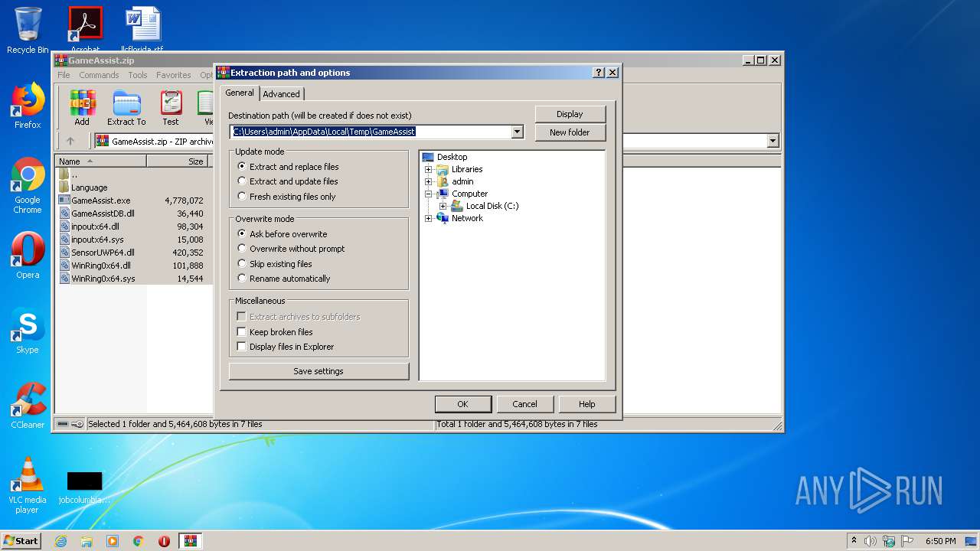The width and height of the screenshot is (980, 551).
Task: Open Chrome from the taskbar
Action: pyautogui.click(x=139, y=541)
